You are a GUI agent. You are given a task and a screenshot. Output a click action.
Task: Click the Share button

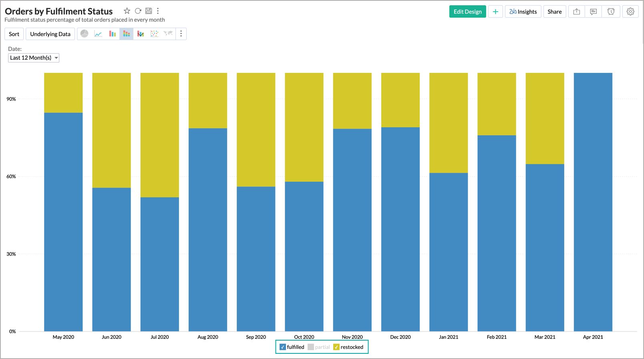554,12
